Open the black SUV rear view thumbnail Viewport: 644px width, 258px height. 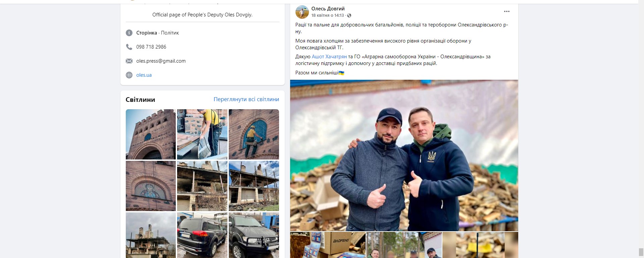coord(202,235)
